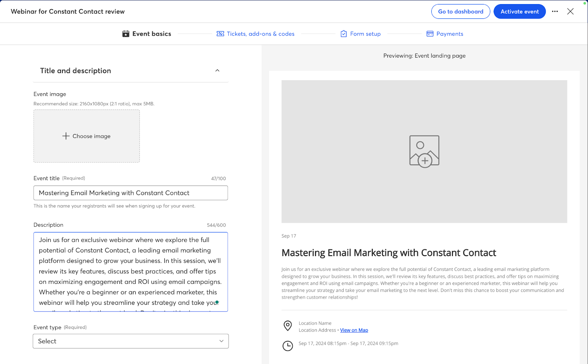Screen dimensions: 588x364
Task: Open View on Map link
Action: coord(354,330)
